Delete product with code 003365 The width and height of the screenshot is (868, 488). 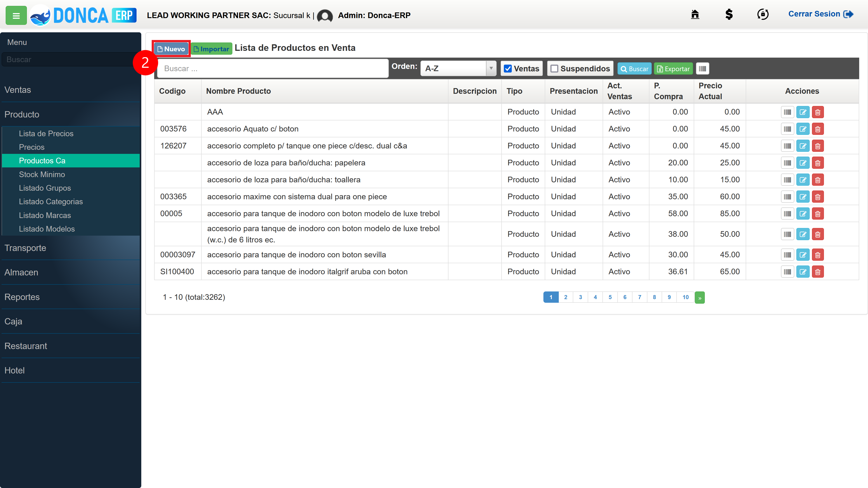pyautogui.click(x=818, y=197)
